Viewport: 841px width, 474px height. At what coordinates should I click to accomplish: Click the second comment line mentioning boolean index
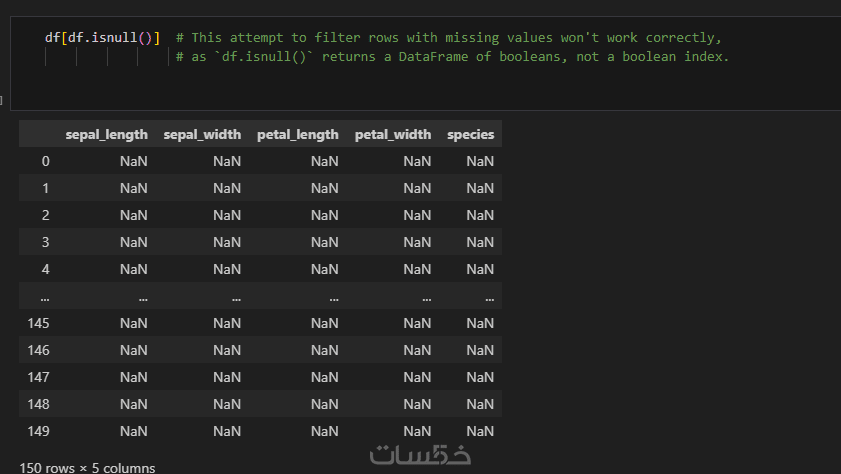(452, 57)
